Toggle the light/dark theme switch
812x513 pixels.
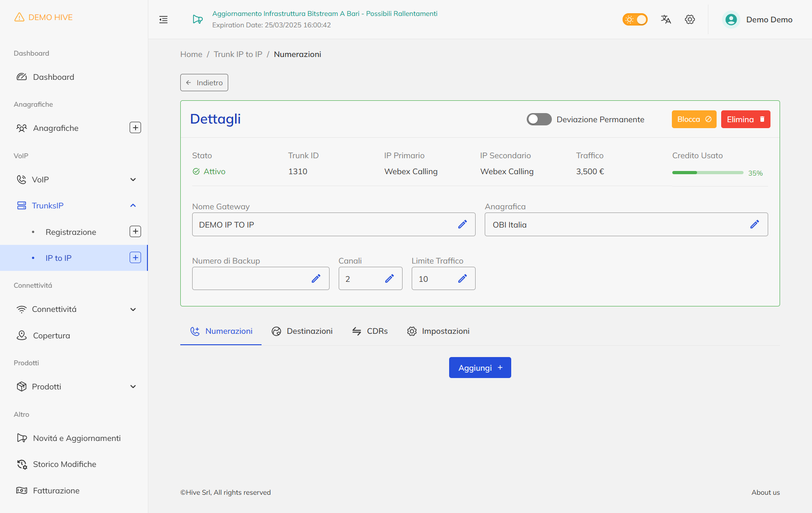(x=635, y=20)
